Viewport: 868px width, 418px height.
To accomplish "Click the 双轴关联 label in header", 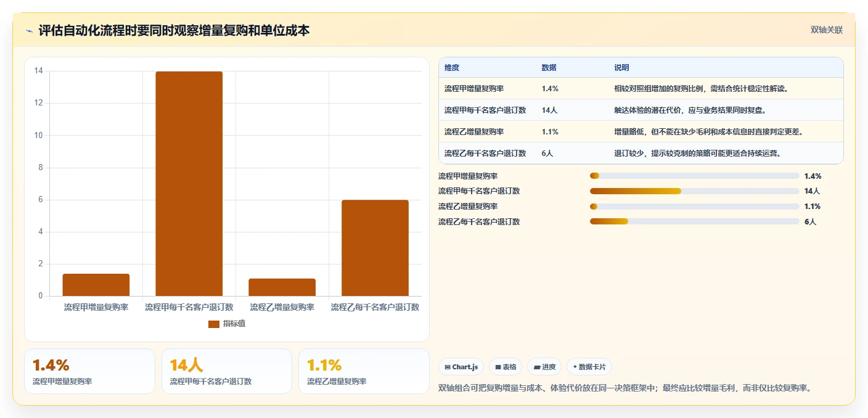I will point(826,30).
